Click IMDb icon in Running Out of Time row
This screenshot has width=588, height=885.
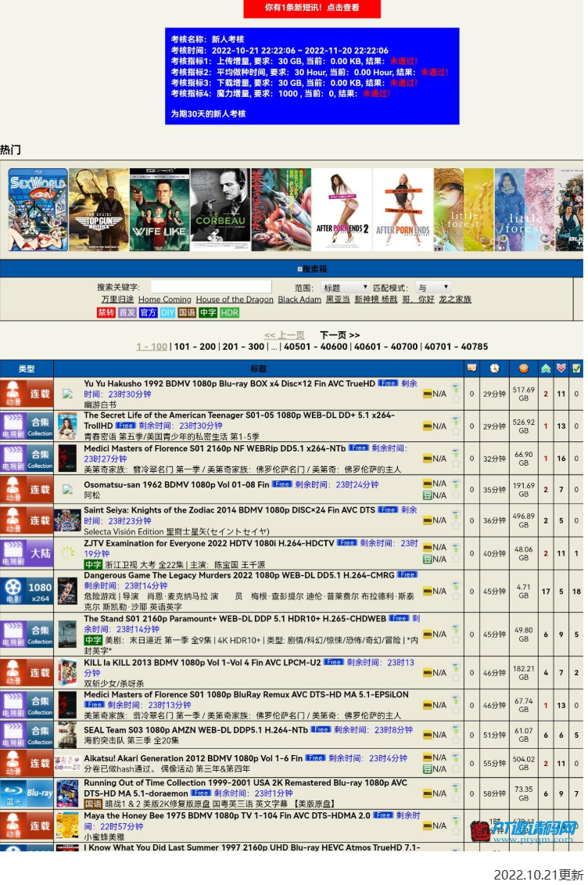[428, 793]
